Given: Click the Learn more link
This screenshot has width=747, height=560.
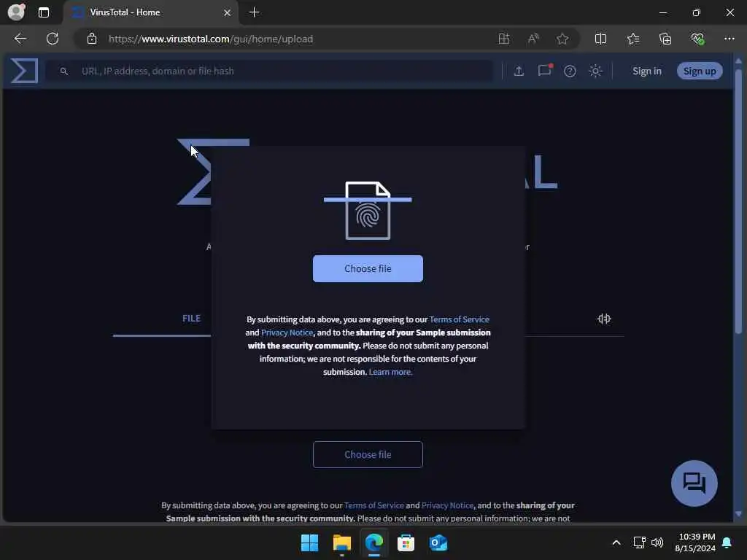Looking at the screenshot, I should point(391,372).
